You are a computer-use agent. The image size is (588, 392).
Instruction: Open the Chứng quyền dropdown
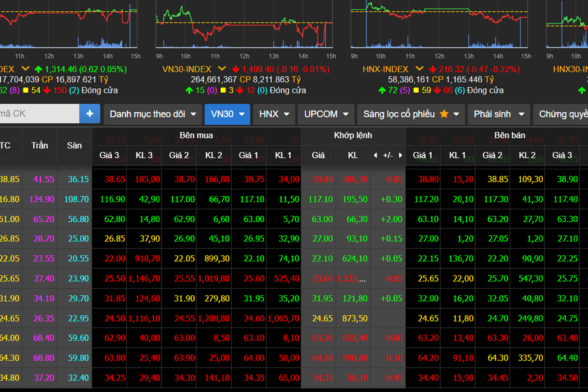[561, 114]
